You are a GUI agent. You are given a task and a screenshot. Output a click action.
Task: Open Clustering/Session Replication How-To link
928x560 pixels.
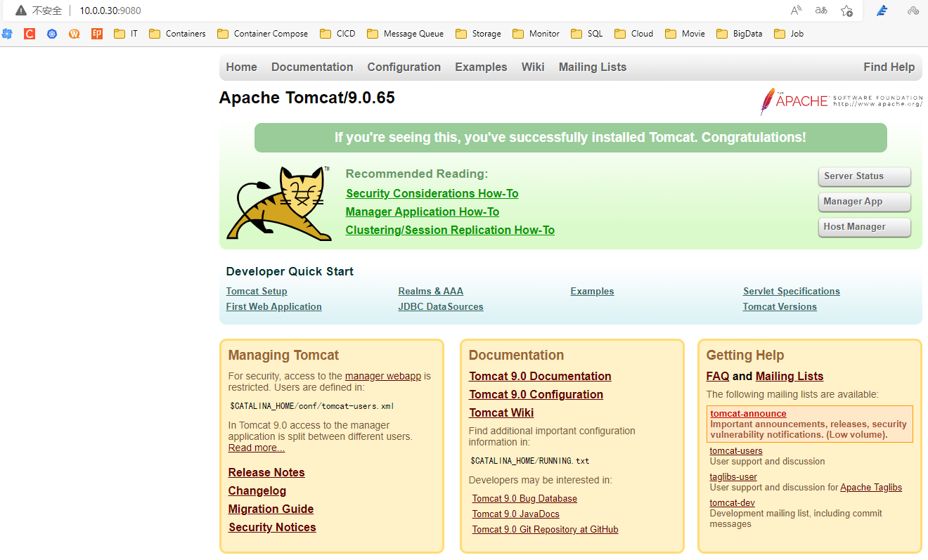[x=450, y=230]
